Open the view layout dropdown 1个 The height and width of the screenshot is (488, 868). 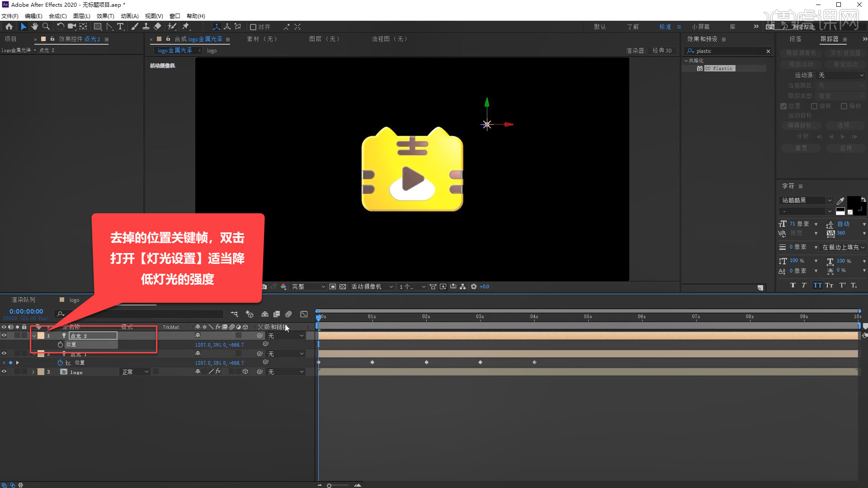point(412,286)
